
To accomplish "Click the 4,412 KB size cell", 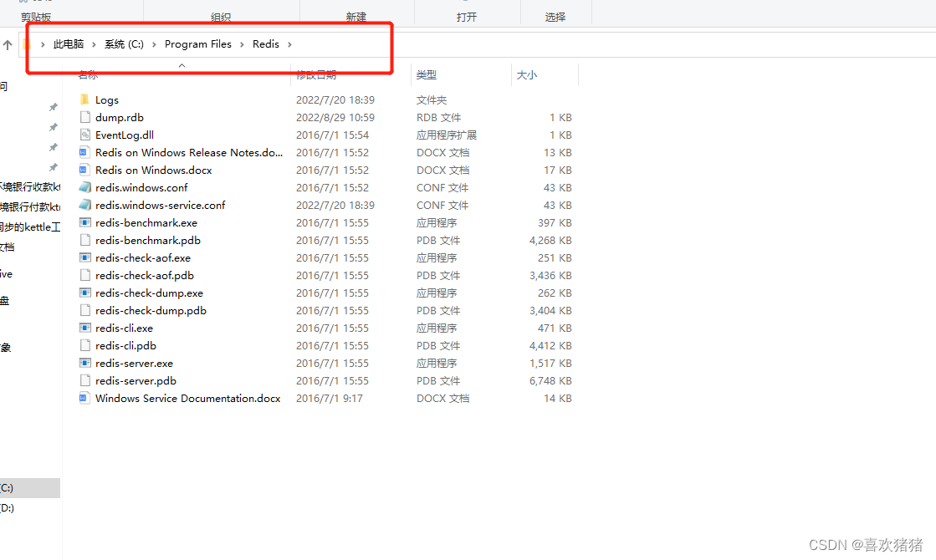I will tap(550, 345).
